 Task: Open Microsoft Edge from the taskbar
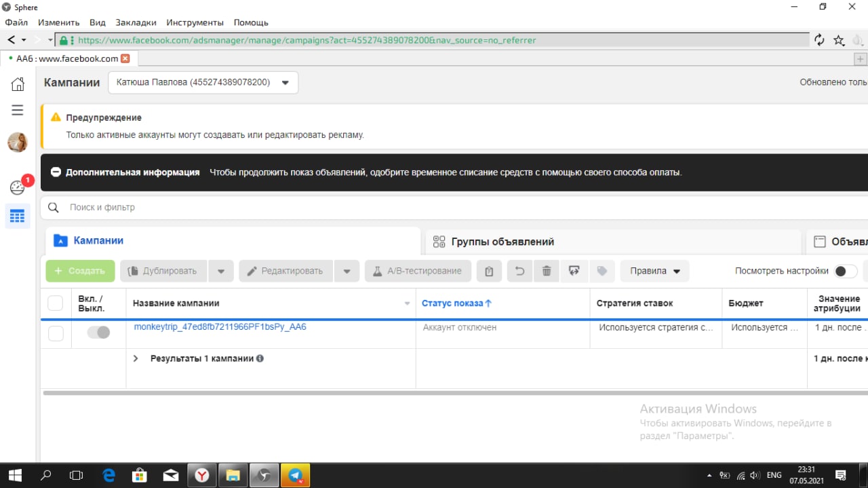108,475
